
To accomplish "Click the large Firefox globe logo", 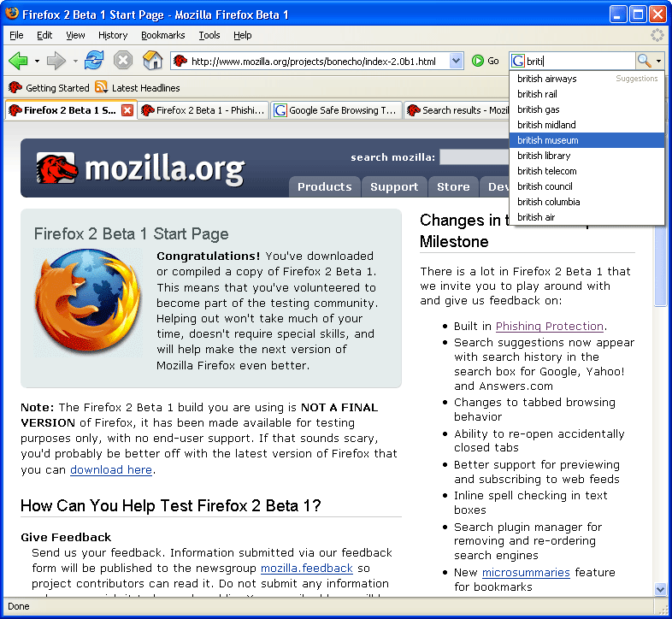I will [x=88, y=302].
